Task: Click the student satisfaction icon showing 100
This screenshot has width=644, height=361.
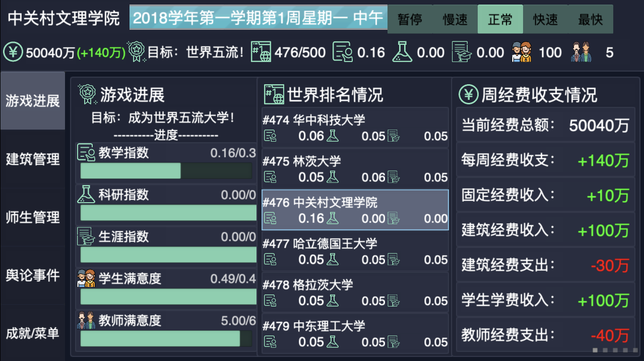Action: (522, 51)
